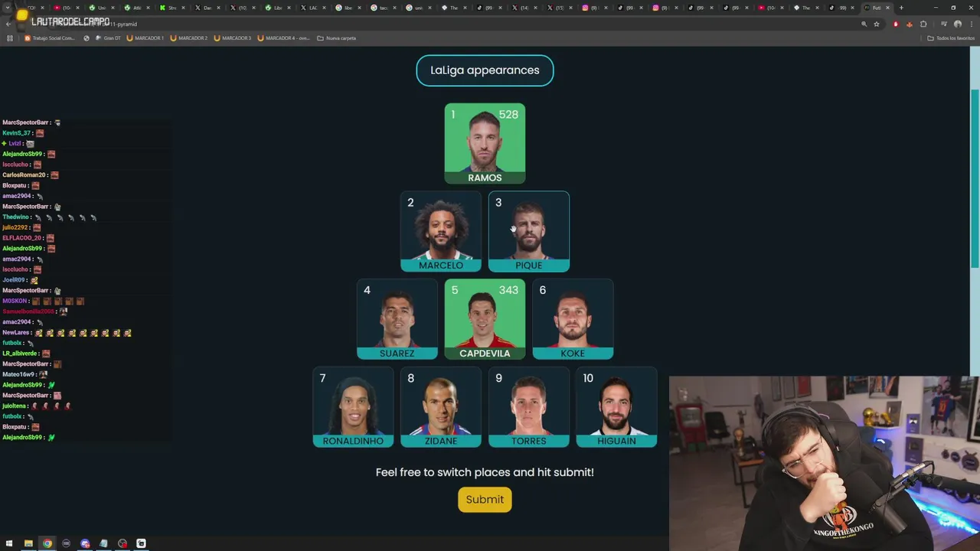Click chat username NewLares
This screenshot has height=551, width=980.
pyautogui.click(x=16, y=333)
